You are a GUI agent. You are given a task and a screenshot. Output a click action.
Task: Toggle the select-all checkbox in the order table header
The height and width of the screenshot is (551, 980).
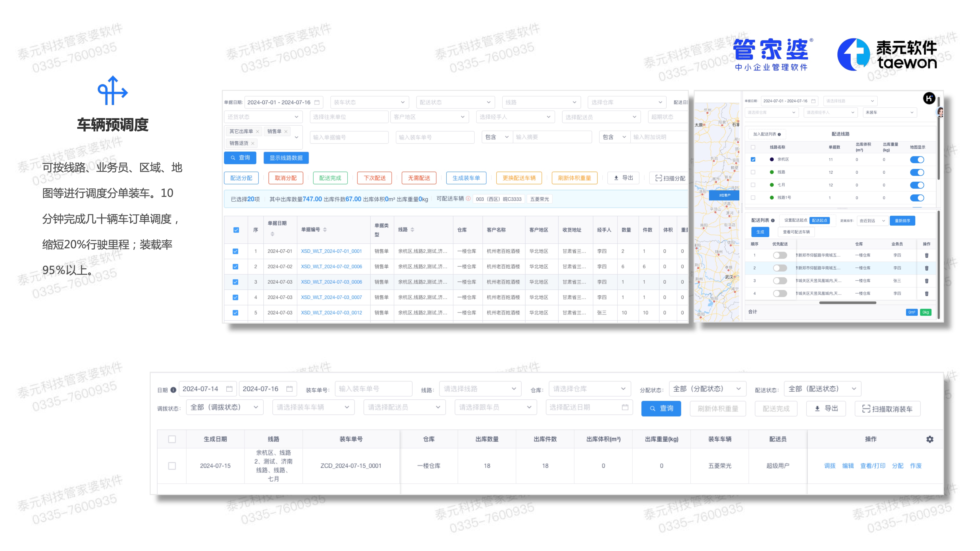(x=236, y=230)
